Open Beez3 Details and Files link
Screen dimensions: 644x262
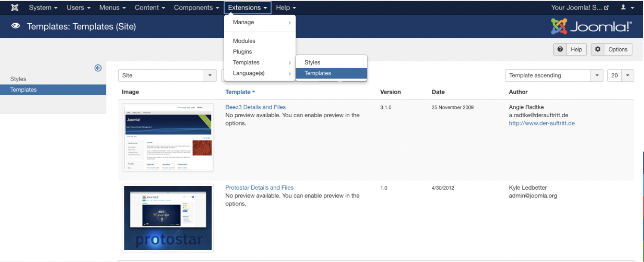click(x=255, y=107)
